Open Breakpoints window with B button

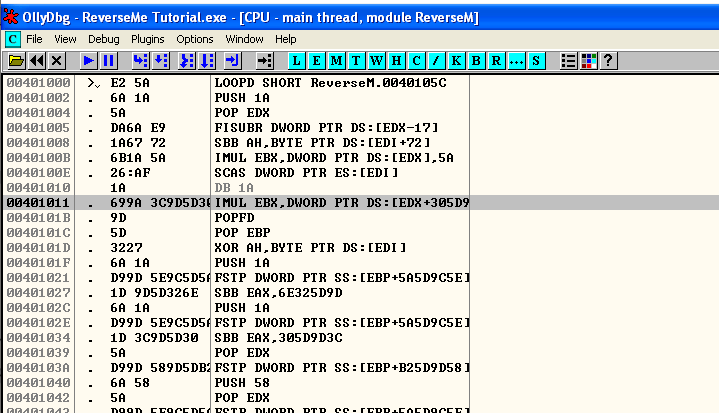click(x=476, y=61)
